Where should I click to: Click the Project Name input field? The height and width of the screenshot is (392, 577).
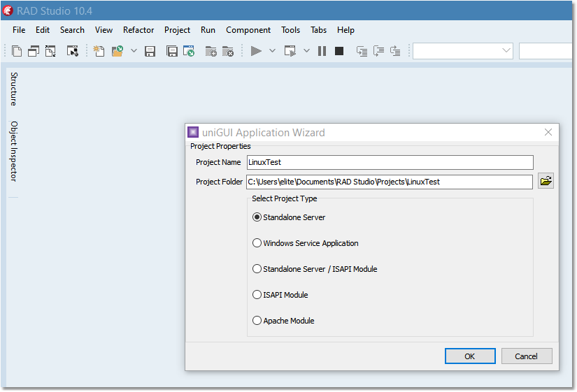click(x=390, y=162)
